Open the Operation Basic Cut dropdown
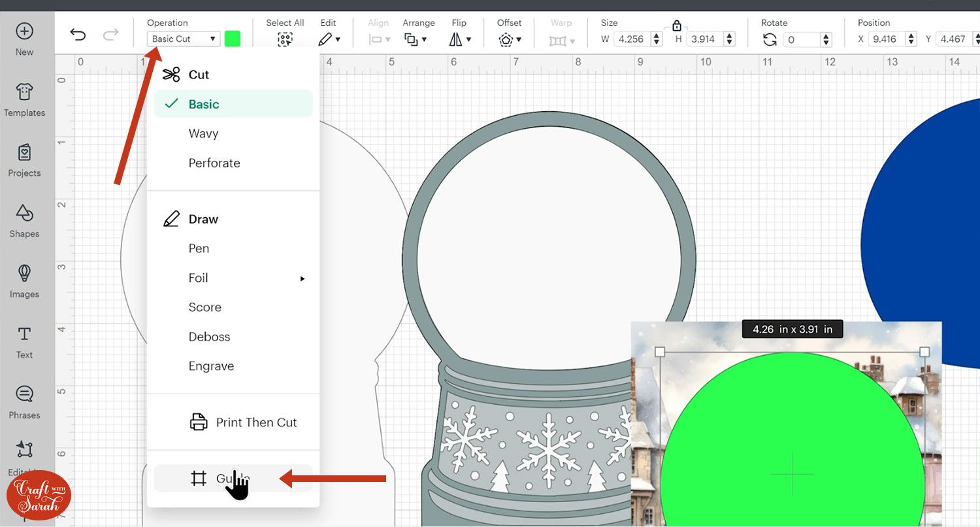The width and height of the screenshot is (980, 527). 184,39
